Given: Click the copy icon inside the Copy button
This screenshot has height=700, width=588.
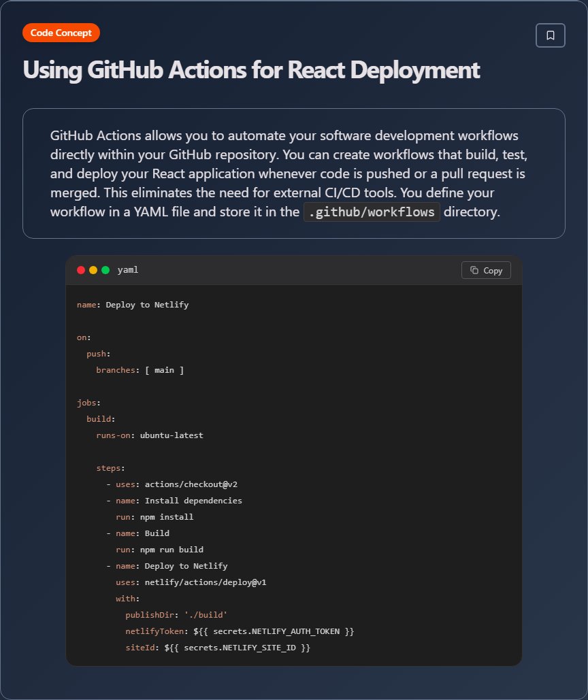Looking at the screenshot, I should tap(472, 270).
